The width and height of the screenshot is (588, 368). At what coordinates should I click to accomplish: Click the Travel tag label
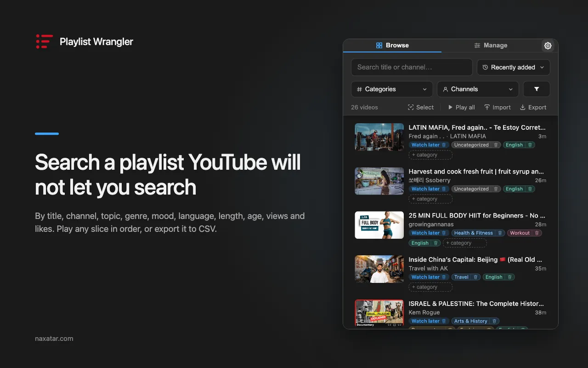[461, 277]
